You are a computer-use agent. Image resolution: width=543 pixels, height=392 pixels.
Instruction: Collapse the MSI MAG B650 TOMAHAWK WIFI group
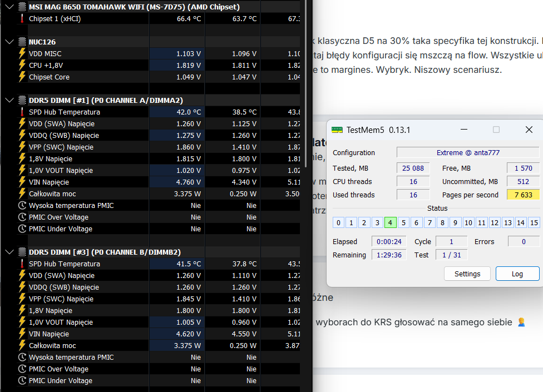(9, 7)
